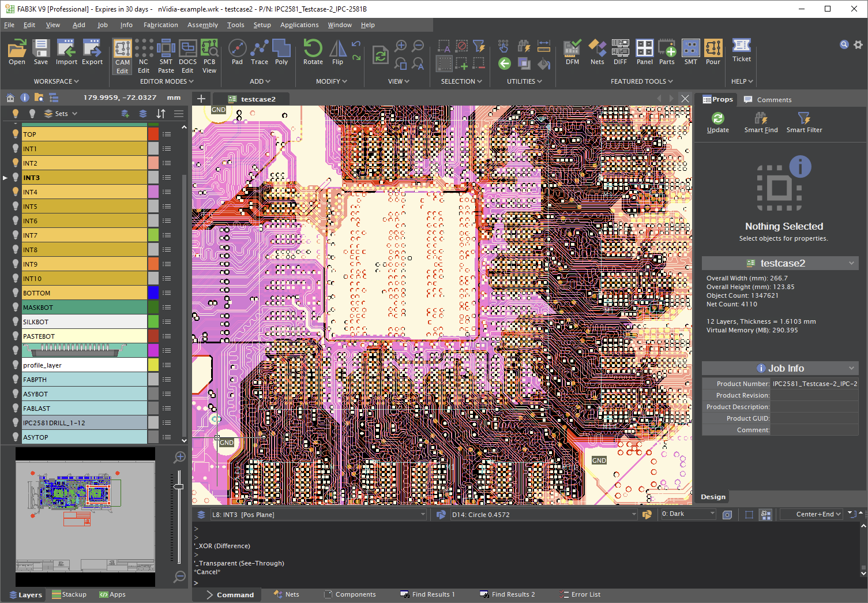Open SMT Paste editor mode
This screenshot has height=603, width=868.
click(166, 57)
